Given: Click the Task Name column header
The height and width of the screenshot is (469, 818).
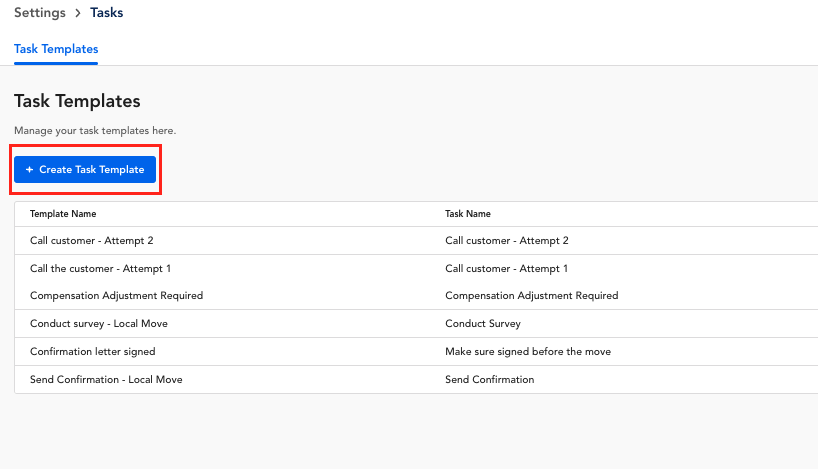Looking at the screenshot, I should (x=468, y=214).
